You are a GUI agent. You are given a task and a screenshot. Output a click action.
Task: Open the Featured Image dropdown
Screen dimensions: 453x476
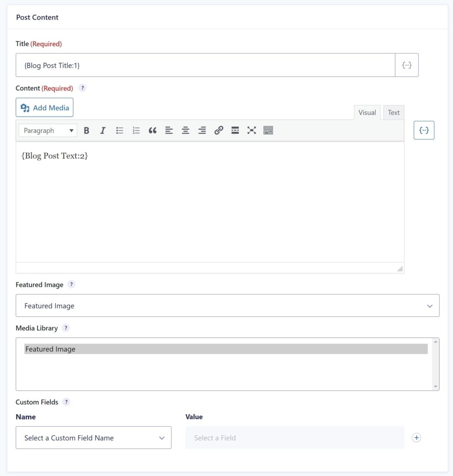tap(228, 305)
